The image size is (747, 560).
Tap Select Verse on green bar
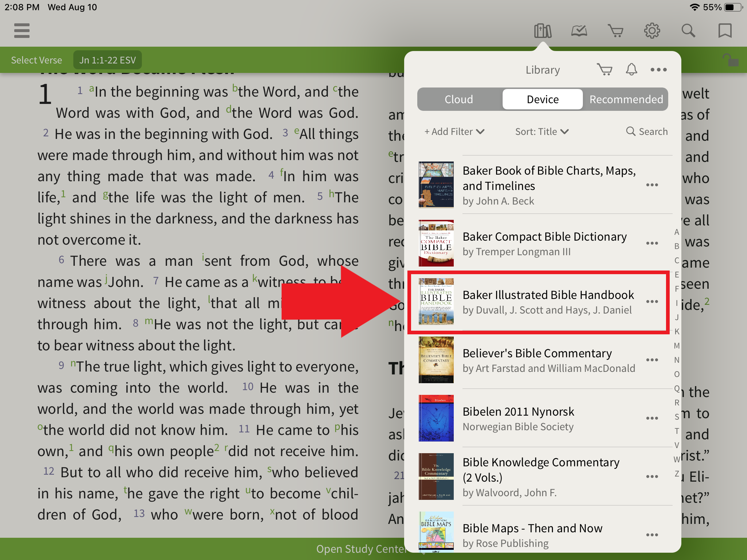pyautogui.click(x=36, y=60)
